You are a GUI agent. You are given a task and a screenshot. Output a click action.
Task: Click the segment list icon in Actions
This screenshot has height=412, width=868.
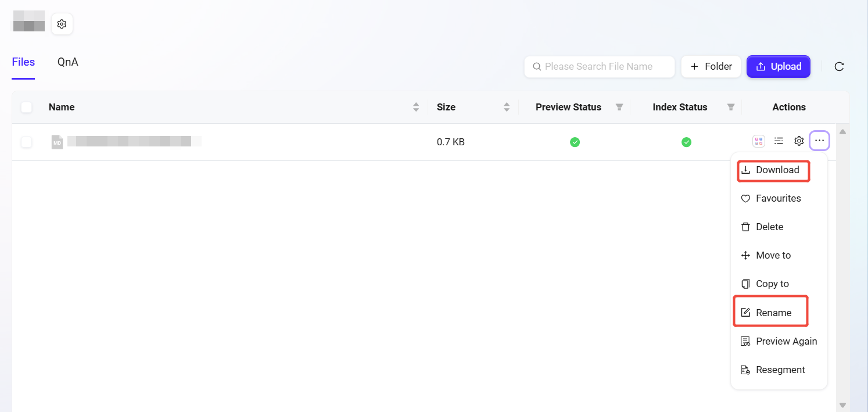pos(779,141)
